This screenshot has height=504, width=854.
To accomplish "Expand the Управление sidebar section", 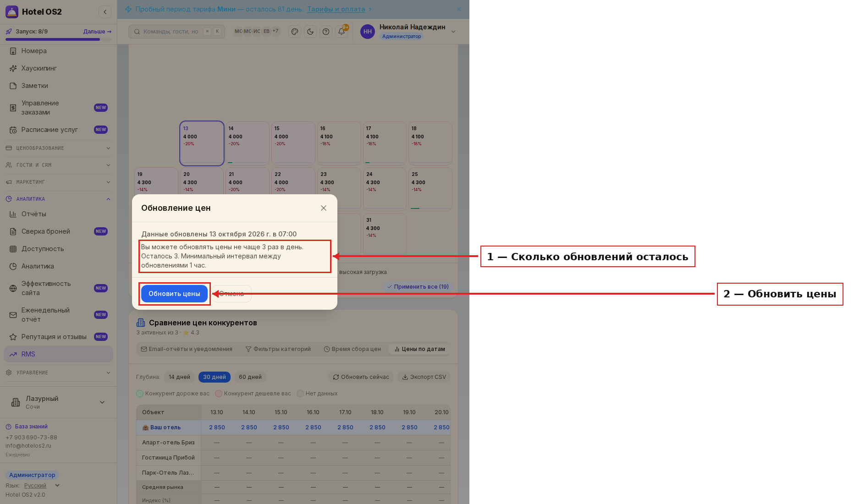I will pyautogui.click(x=58, y=373).
